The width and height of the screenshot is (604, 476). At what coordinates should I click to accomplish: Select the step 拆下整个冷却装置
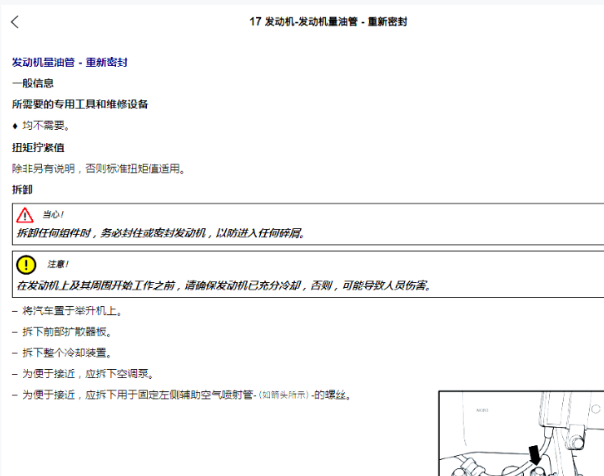(x=67, y=353)
